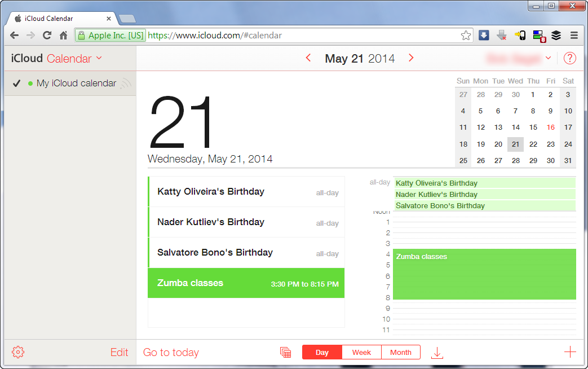Expand the iCloud Calendar app switcher dropdown
This screenshot has height=369, width=588.
[99, 58]
